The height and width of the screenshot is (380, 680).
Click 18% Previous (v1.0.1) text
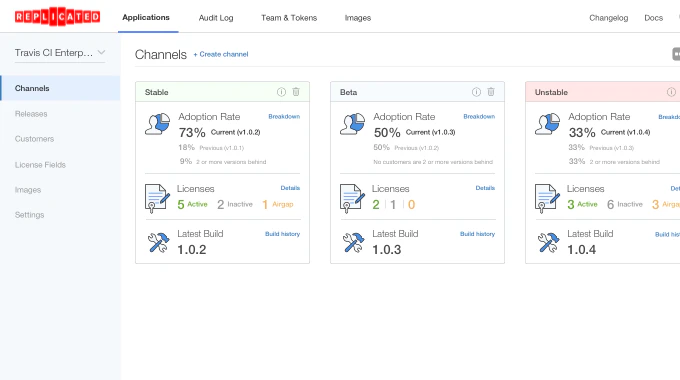[x=211, y=147]
